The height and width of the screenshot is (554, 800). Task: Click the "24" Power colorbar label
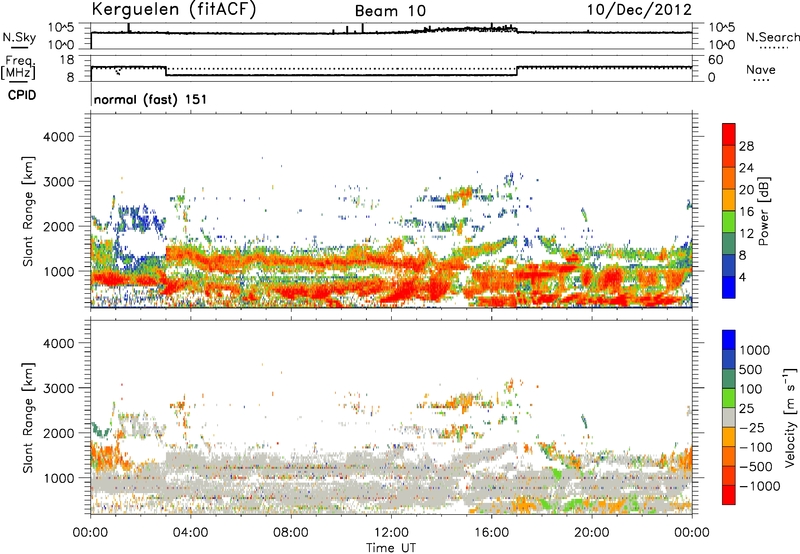click(x=746, y=168)
